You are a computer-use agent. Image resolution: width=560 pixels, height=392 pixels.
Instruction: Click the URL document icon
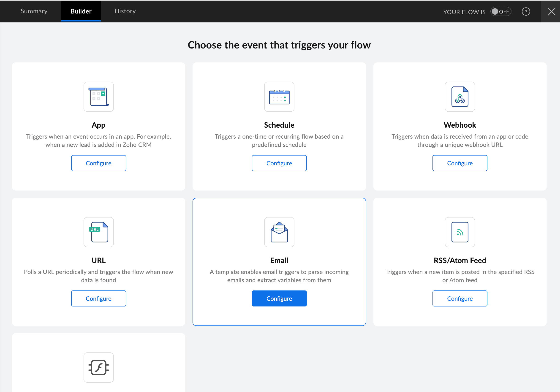(x=98, y=232)
